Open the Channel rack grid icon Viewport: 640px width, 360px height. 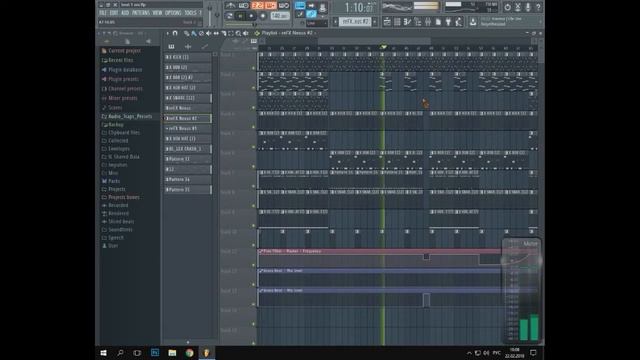click(397, 22)
